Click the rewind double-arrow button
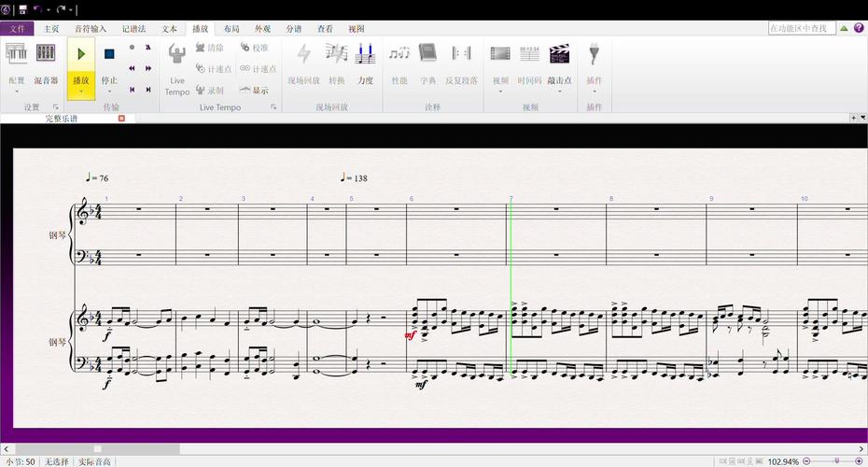868x467 pixels. 132,68
